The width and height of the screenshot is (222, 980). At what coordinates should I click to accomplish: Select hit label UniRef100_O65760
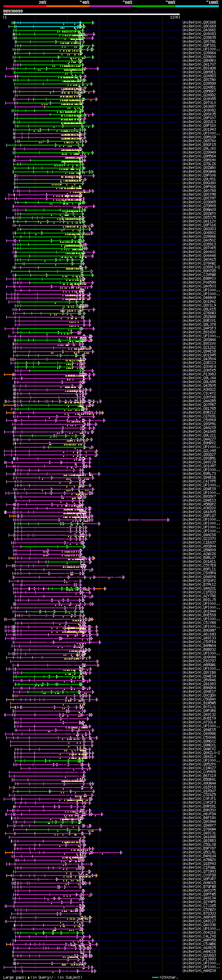[199, 141]
